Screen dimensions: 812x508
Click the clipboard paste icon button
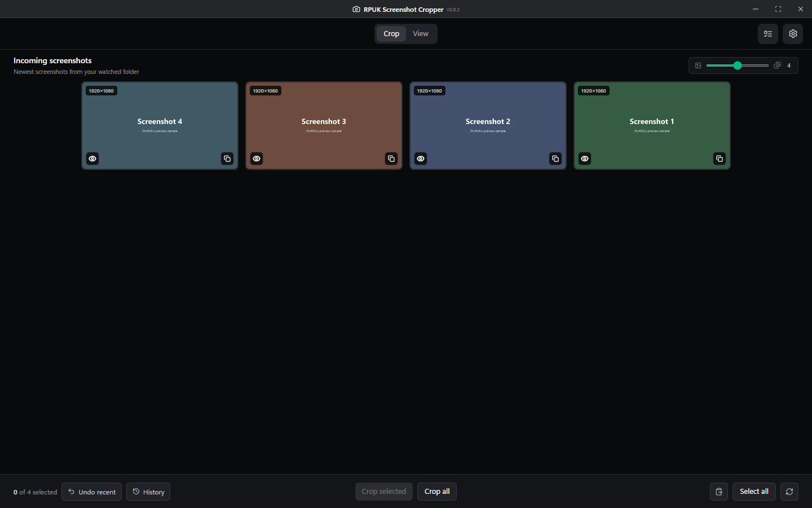(719, 492)
